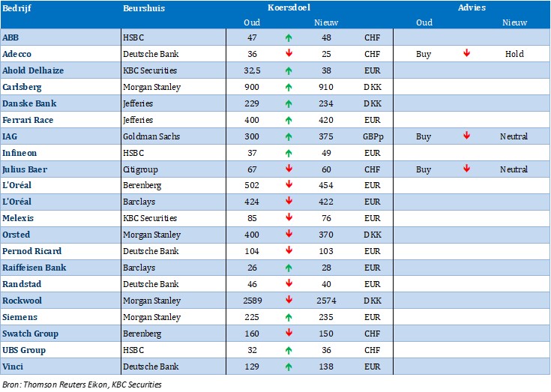Click the red advice arrow in Julius Baer row
The height and width of the screenshot is (392, 551).
[466, 169]
